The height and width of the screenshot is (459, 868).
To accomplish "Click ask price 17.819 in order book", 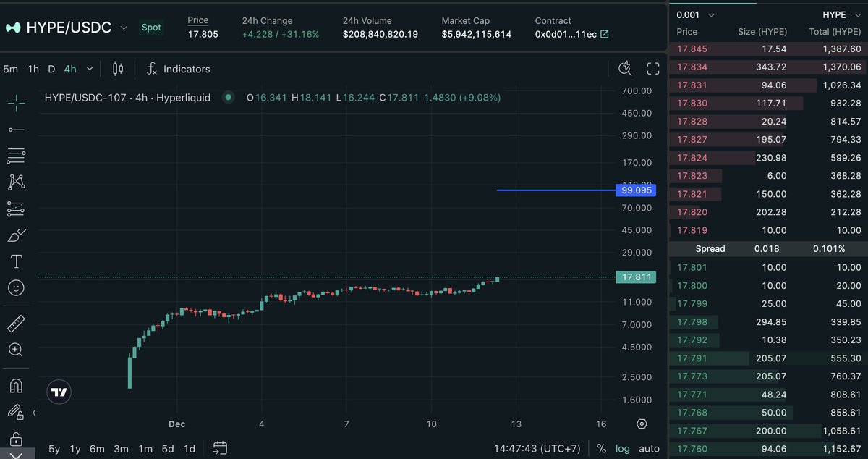I will pyautogui.click(x=692, y=230).
